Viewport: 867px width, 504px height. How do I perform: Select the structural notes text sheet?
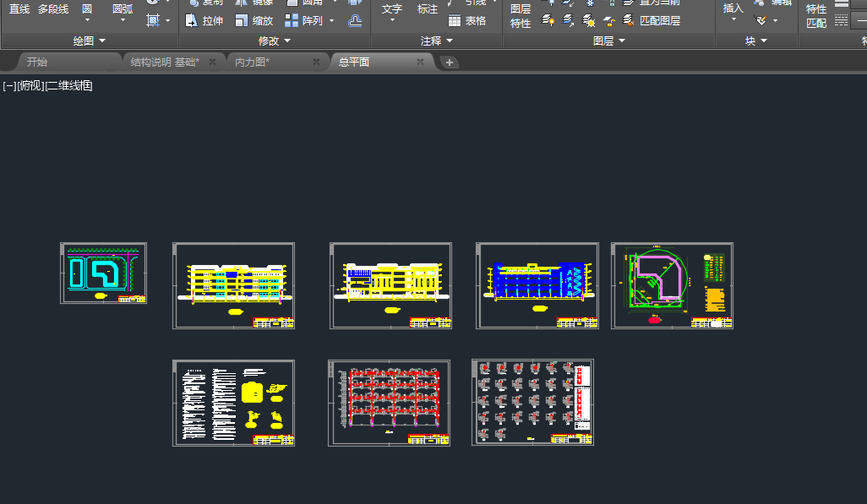233,403
